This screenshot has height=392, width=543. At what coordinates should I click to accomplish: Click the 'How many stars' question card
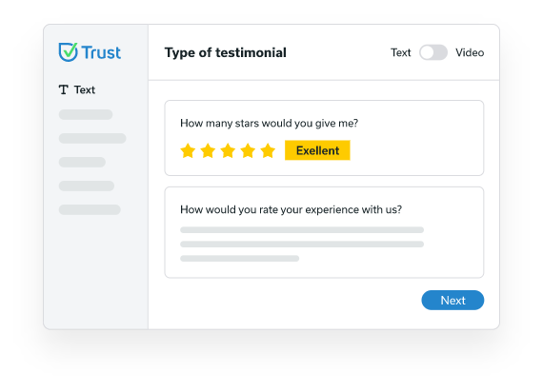[x=324, y=138]
